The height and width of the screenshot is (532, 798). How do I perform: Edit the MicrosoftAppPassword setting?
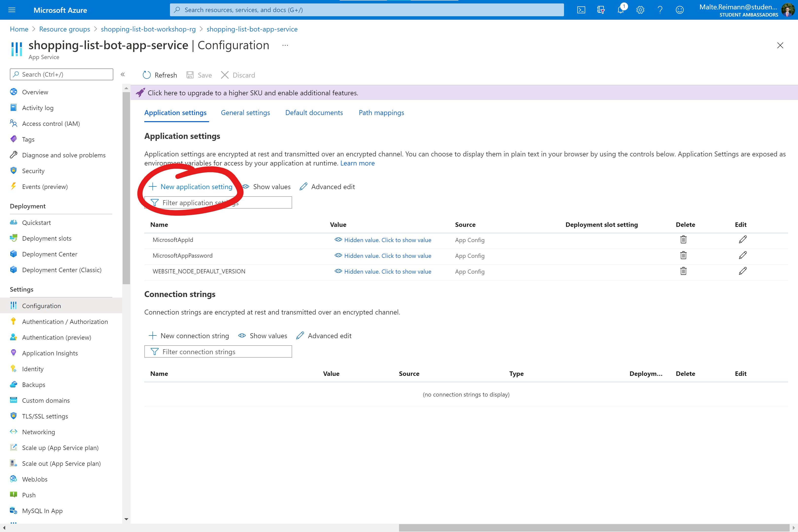click(742, 255)
